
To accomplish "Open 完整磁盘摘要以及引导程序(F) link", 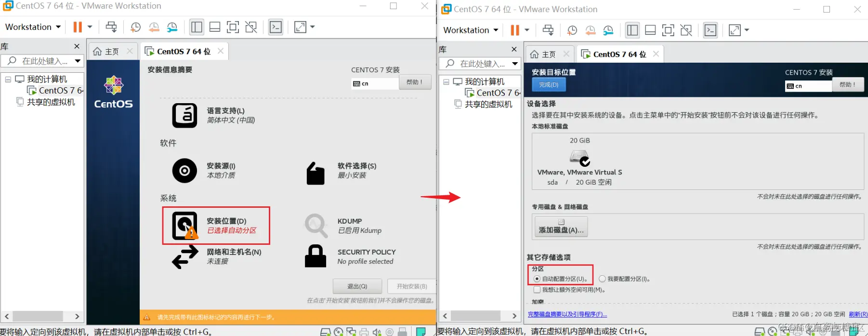I will coord(567,314).
